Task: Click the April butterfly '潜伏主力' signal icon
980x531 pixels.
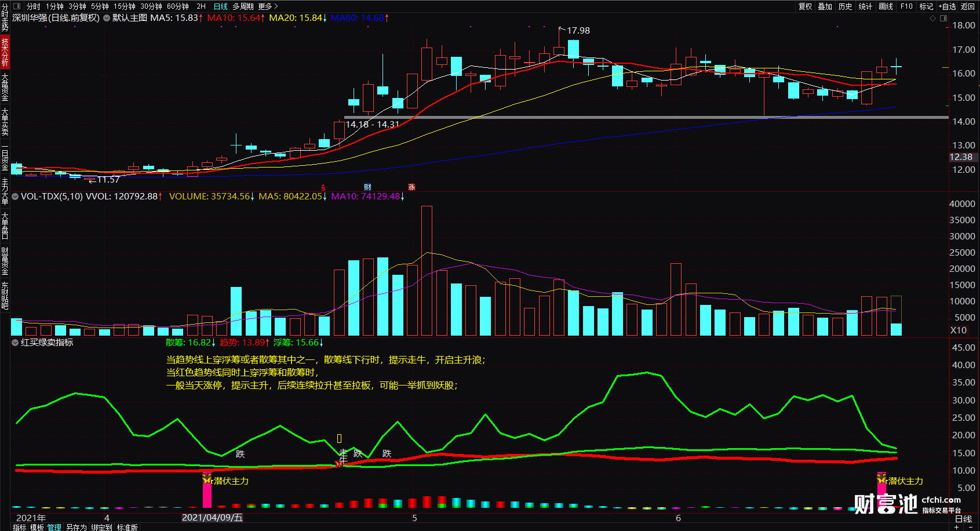Action: tap(207, 479)
